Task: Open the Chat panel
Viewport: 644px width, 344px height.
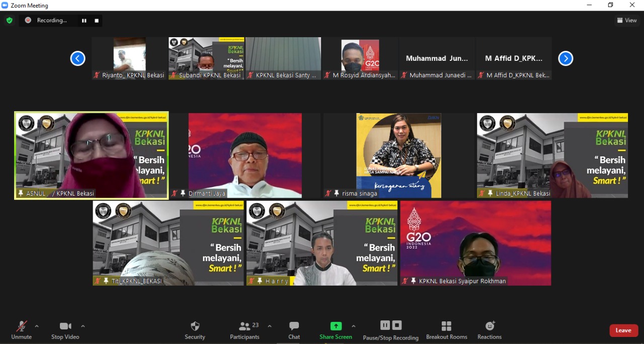Action: click(x=294, y=330)
